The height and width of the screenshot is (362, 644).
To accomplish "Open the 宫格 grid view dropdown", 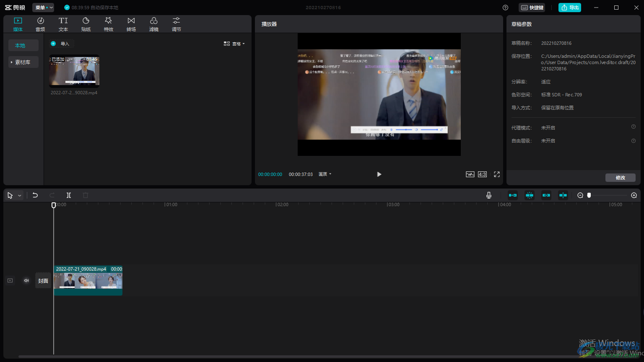I will pyautogui.click(x=234, y=44).
